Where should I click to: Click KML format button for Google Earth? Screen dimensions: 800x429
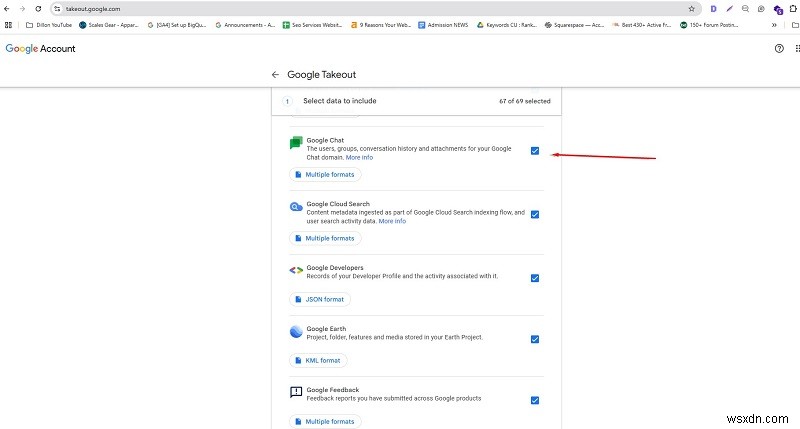click(318, 361)
